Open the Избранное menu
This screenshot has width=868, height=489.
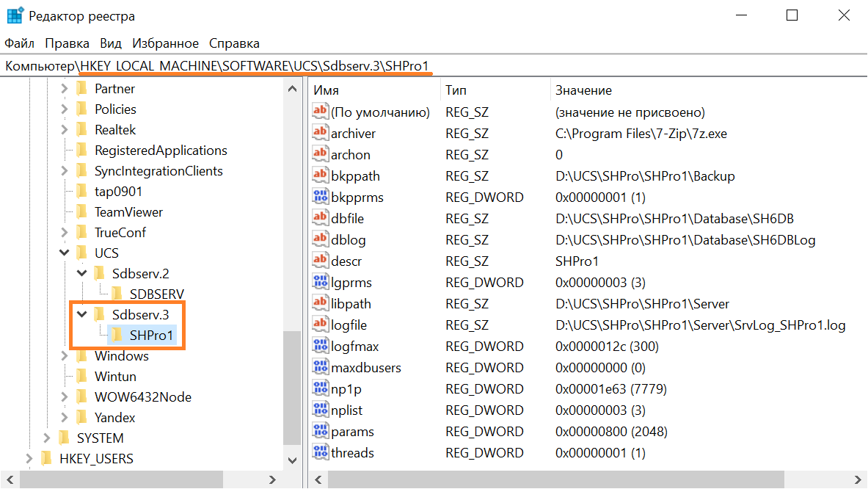[165, 43]
